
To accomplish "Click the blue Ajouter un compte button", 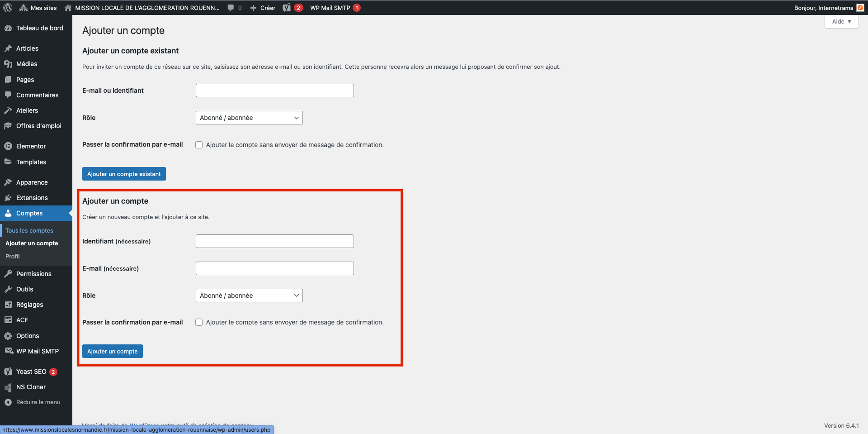I will tap(112, 351).
